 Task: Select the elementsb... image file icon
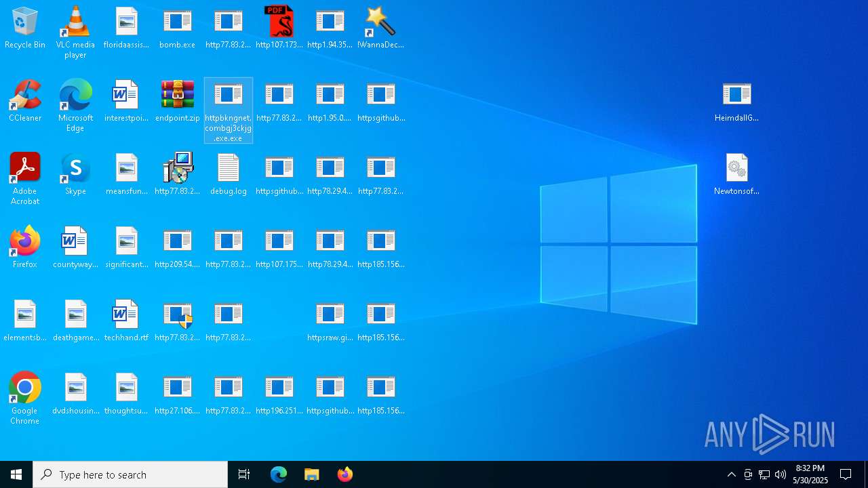(x=25, y=321)
